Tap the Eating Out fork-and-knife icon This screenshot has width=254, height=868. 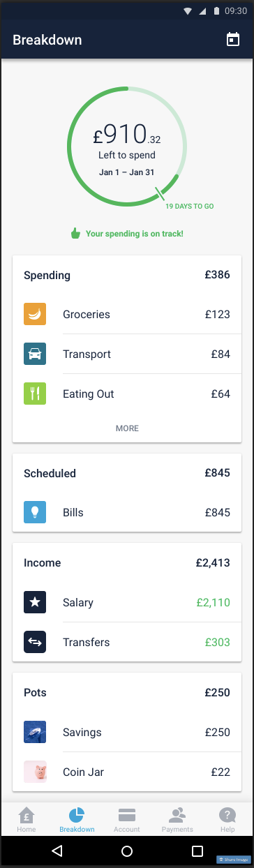click(x=35, y=394)
